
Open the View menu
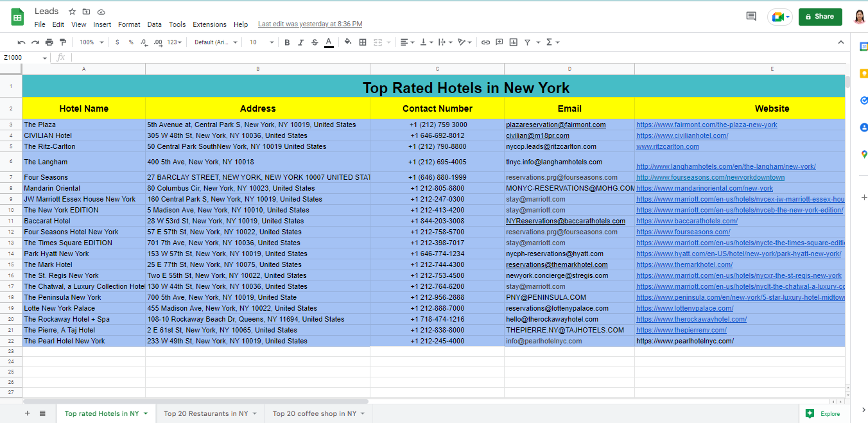pyautogui.click(x=79, y=24)
